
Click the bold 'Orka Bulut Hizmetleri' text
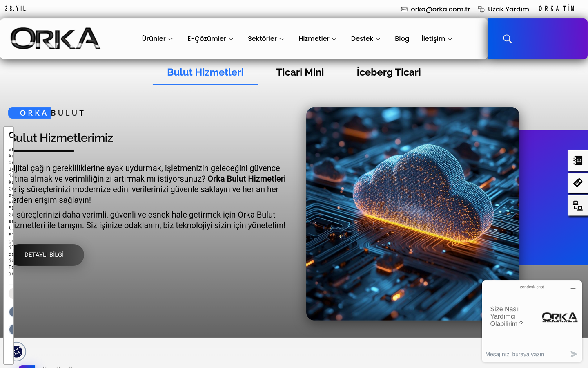247,179
